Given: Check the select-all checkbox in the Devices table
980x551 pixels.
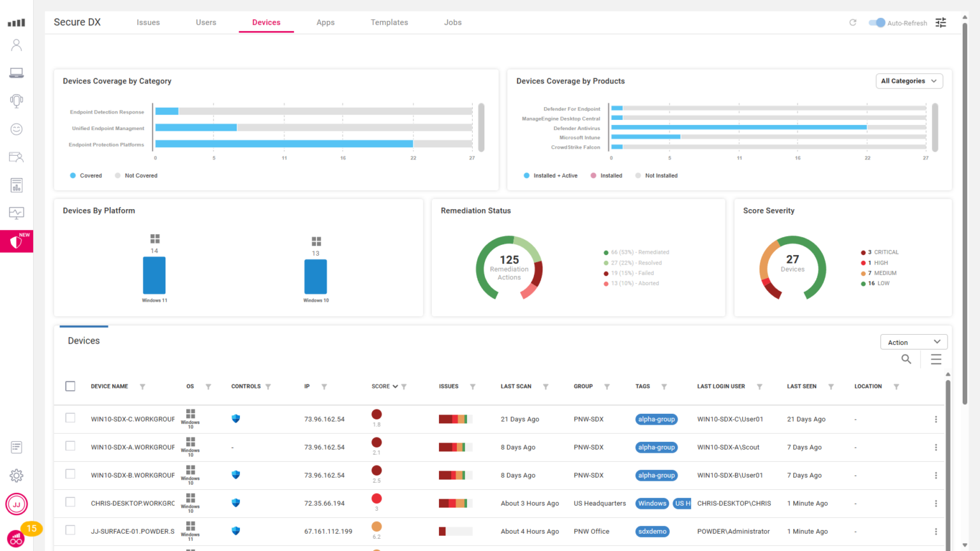Looking at the screenshot, I should pyautogui.click(x=70, y=386).
